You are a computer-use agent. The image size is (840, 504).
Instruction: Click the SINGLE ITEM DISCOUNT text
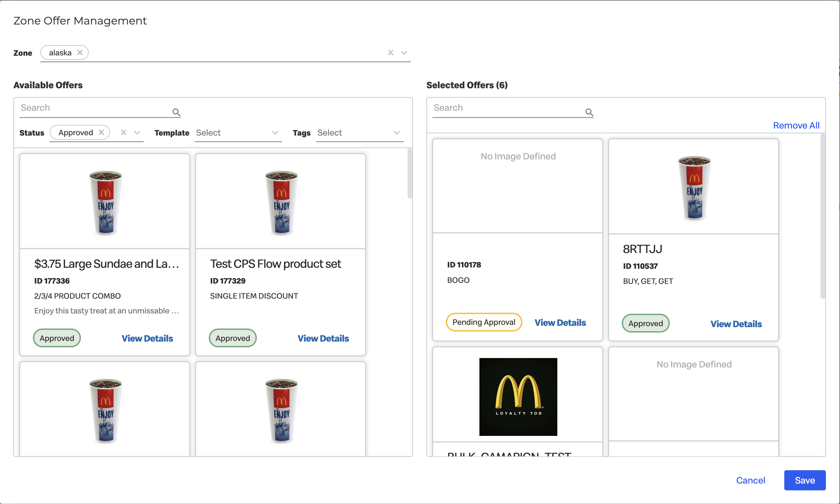pos(254,296)
